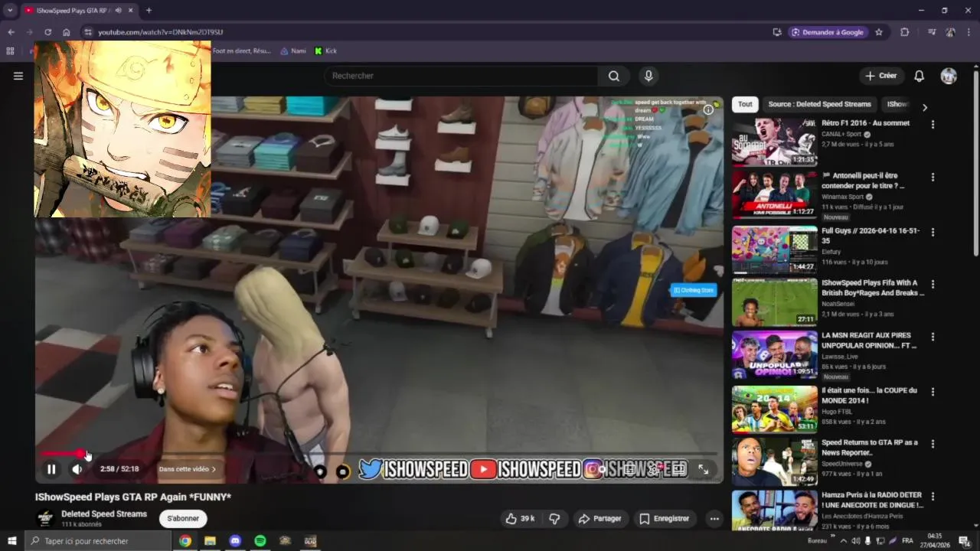Go back to previous page

[11, 32]
